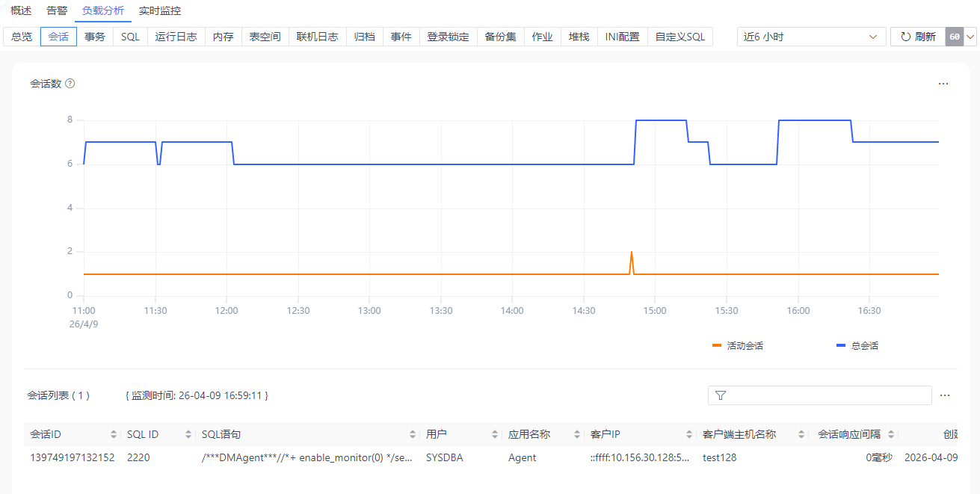Click the filter funnel icon
980x494 pixels.
(721, 395)
